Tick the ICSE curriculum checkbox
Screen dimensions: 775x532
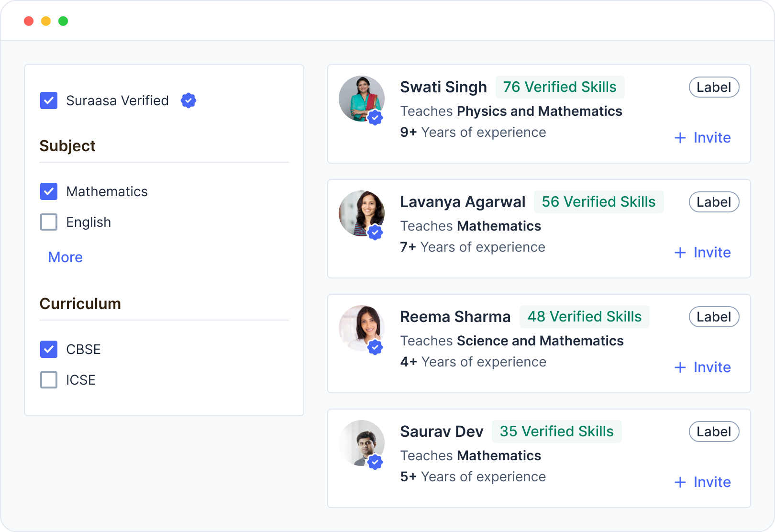[49, 380]
